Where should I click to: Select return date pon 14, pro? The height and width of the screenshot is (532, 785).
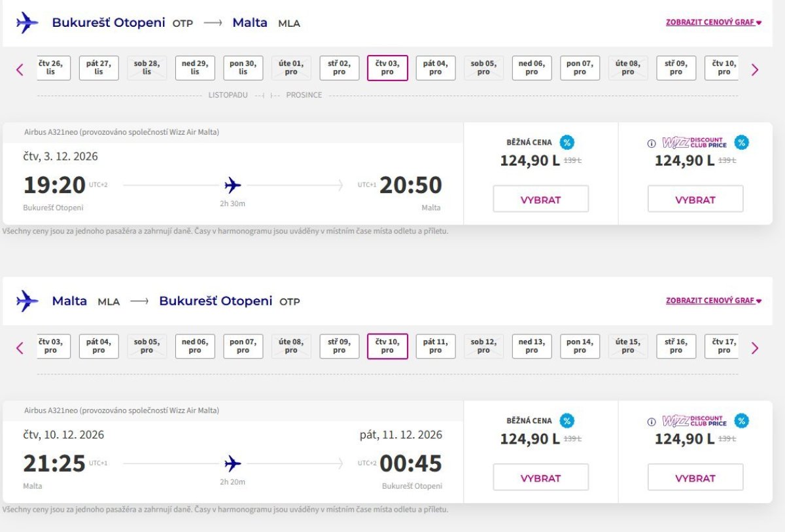click(580, 347)
